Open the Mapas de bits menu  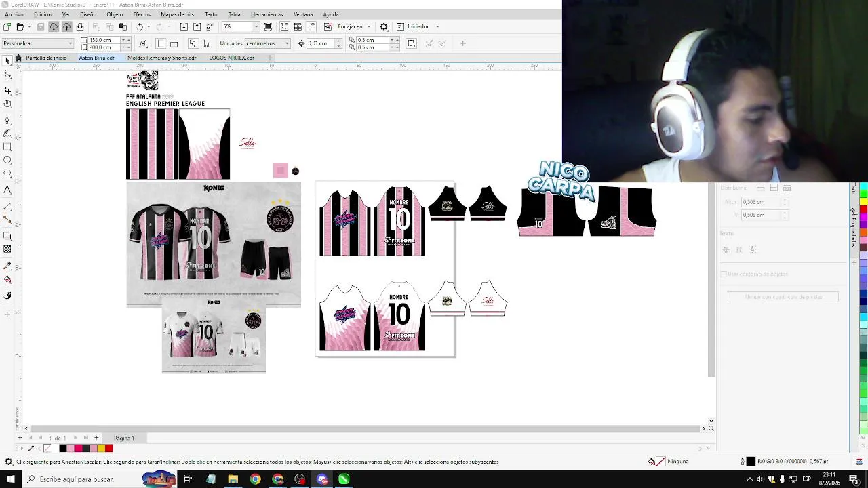[177, 14]
